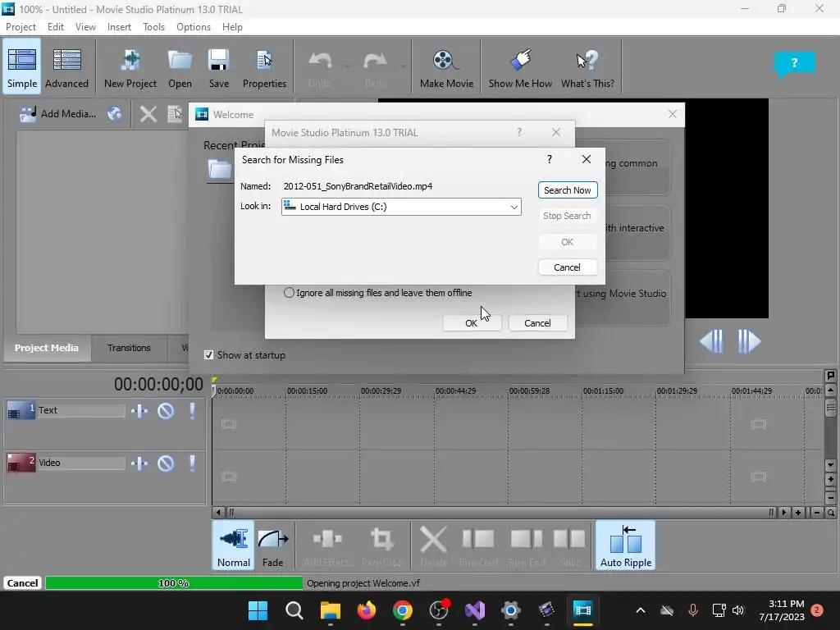The image size is (840, 630).
Task: Click the Make Movie button
Action: [446, 66]
